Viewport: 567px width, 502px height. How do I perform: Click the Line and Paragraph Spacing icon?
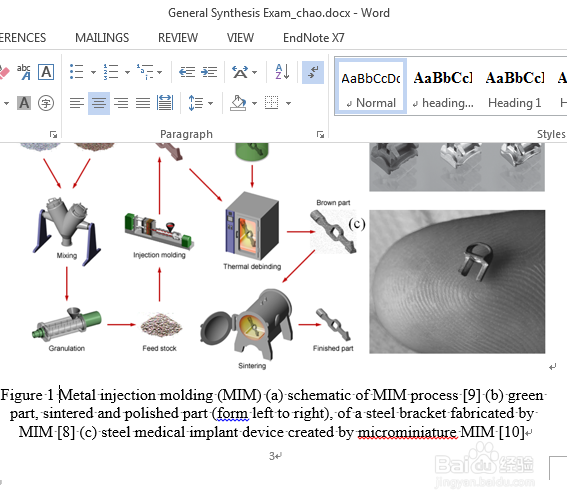pyautogui.click(x=196, y=103)
